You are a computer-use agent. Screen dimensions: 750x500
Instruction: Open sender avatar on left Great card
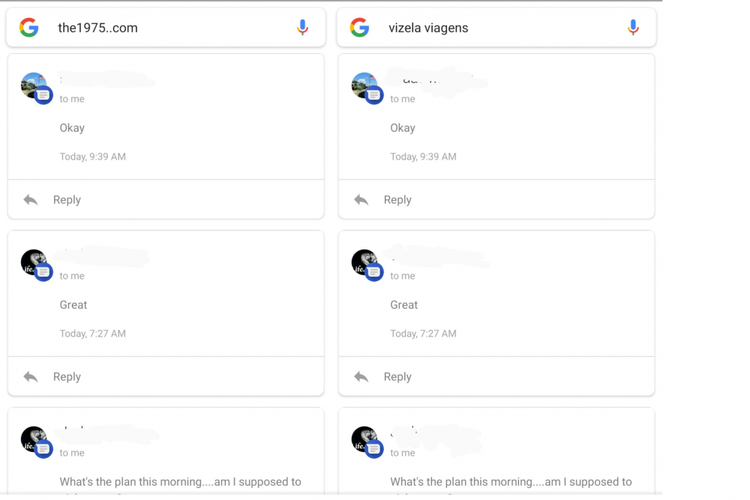coord(36,265)
